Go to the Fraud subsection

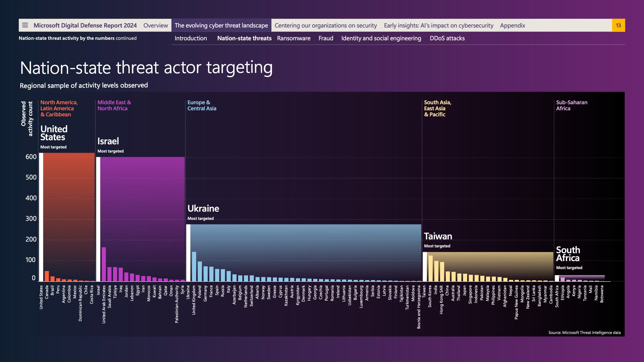coord(325,38)
